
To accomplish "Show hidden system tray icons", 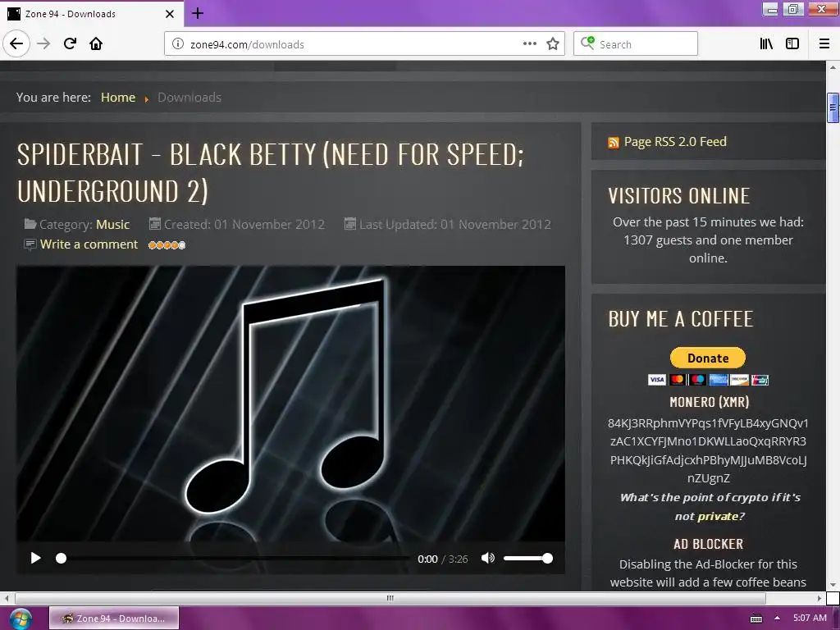I will (777, 619).
